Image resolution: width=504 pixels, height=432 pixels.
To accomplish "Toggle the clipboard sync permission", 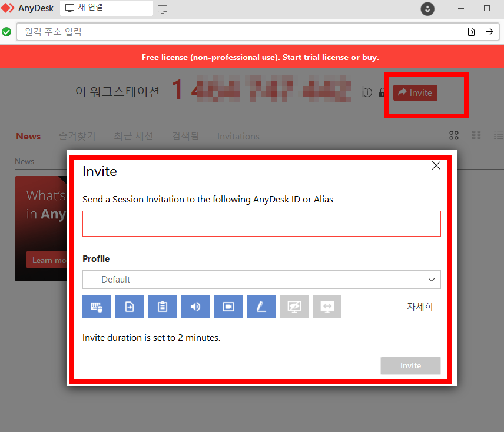I will pos(162,307).
